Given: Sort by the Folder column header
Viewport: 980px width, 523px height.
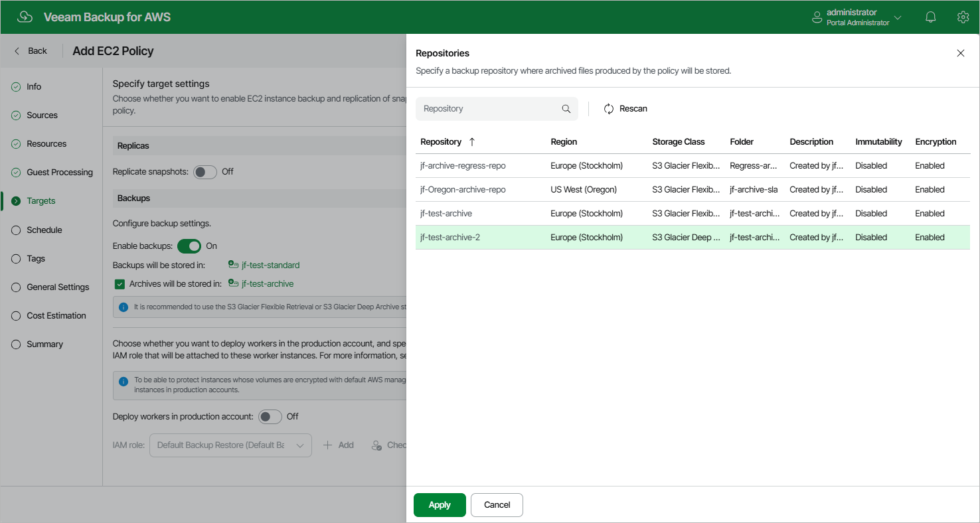Looking at the screenshot, I should coord(742,141).
